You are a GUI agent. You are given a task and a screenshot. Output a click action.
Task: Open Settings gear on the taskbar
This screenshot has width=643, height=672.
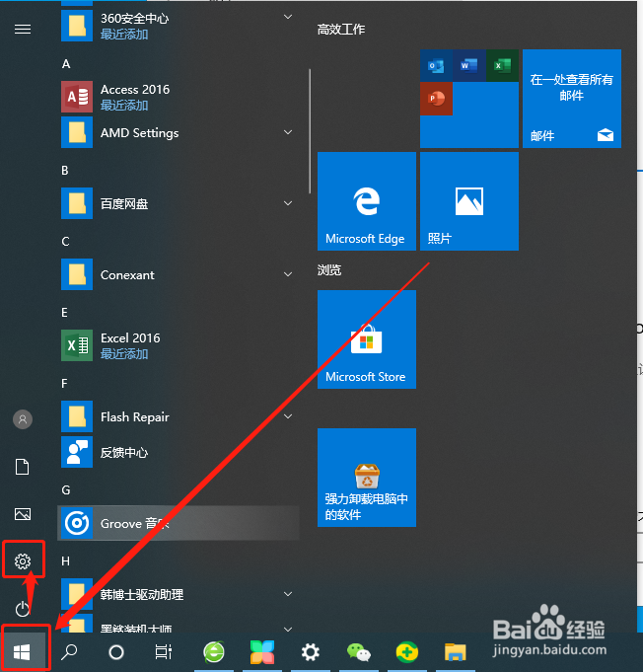click(x=310, y=652)
